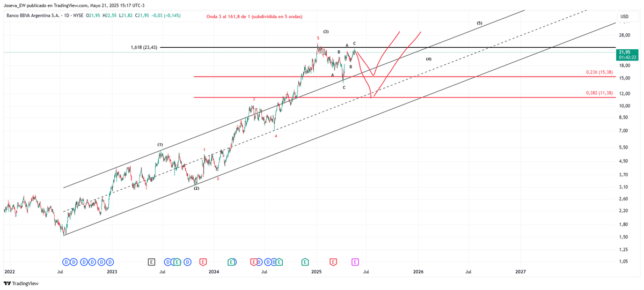The width and height of the screenshot is (644, 290).
Task: Click the black E earnings marker
Action: (152, 262)
